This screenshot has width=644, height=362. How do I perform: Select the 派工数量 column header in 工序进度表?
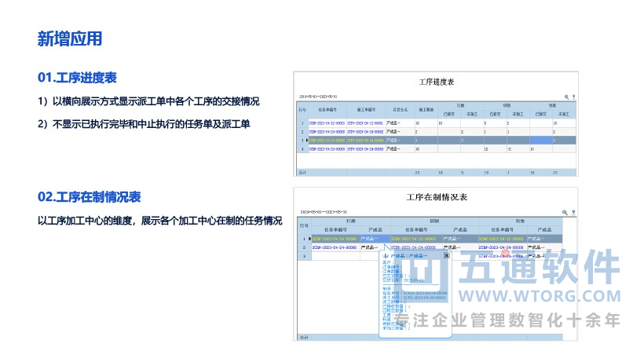click(x=426, y=110)
